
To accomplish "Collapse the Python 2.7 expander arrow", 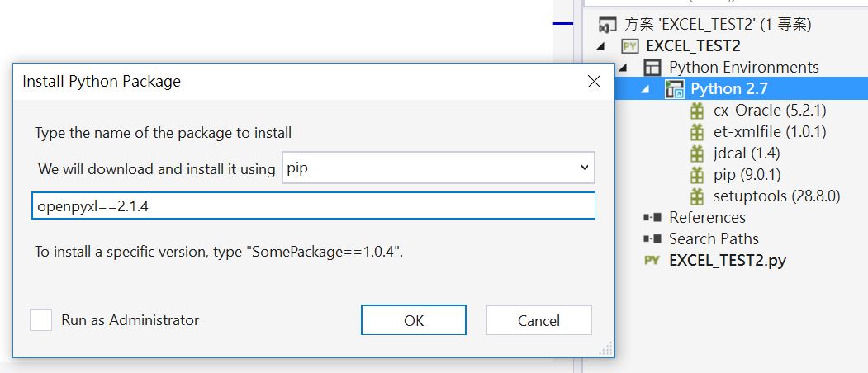I will click(x=646, y=90).
